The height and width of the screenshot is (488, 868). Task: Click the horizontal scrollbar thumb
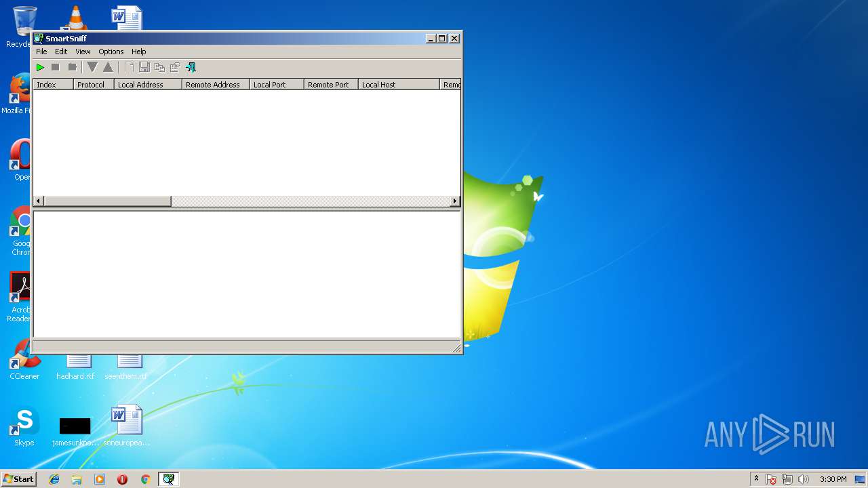[107, 201]
